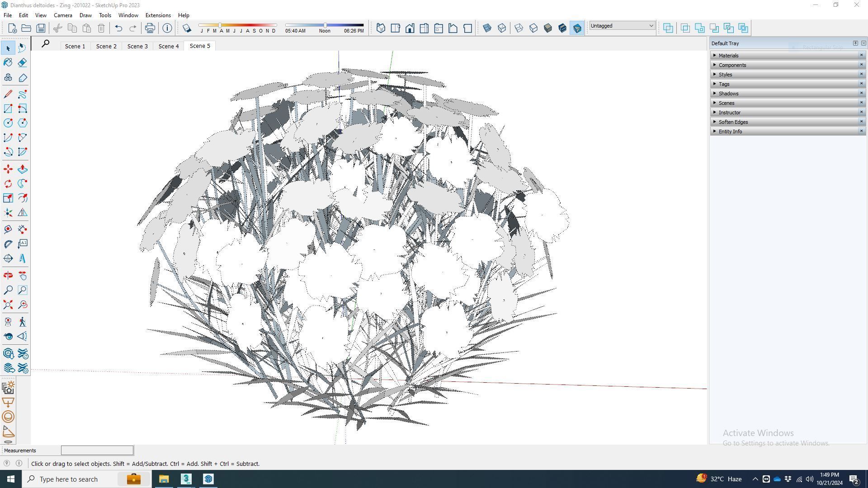Expand the Tags panel
The image size is (868, 488).
[787, 84]
